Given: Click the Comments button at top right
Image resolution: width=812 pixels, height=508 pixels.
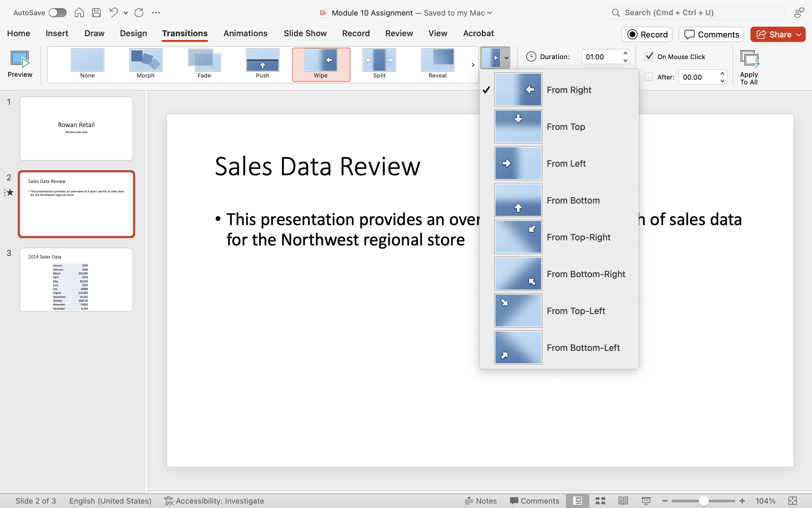Looking at the screenshot, I should coord(711,34).
